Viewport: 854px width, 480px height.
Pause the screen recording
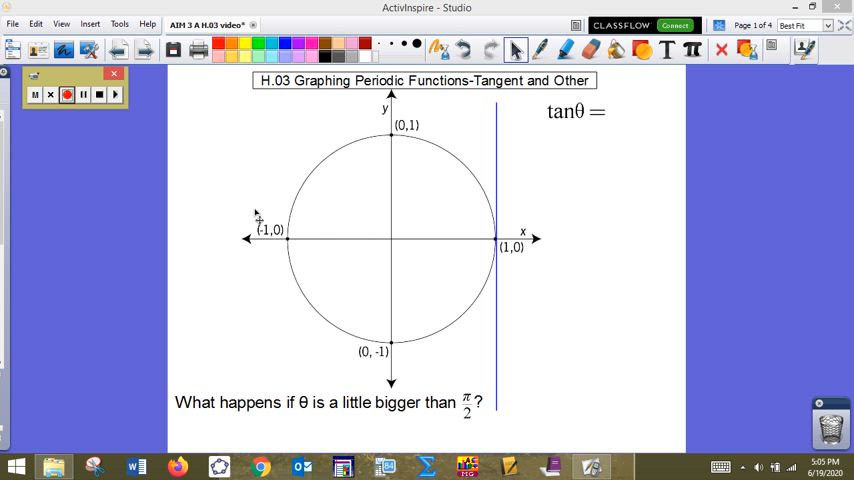click(x=83, y=95)
